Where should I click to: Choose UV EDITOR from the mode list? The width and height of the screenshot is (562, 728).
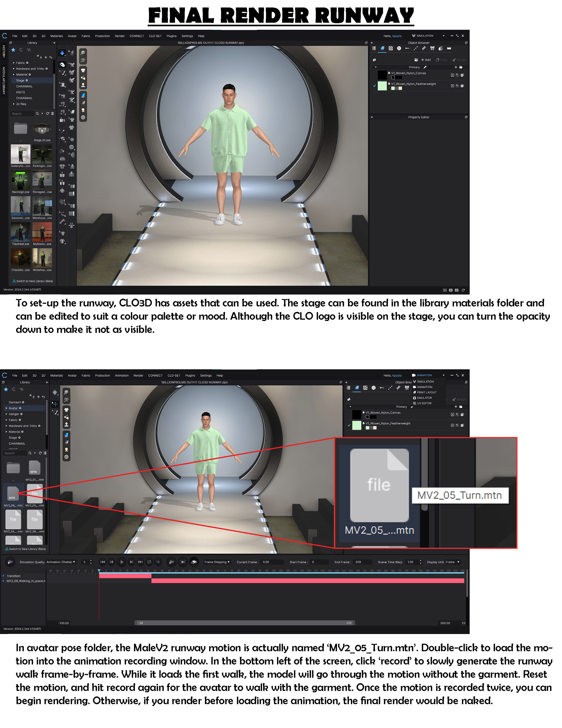[422, 403]
